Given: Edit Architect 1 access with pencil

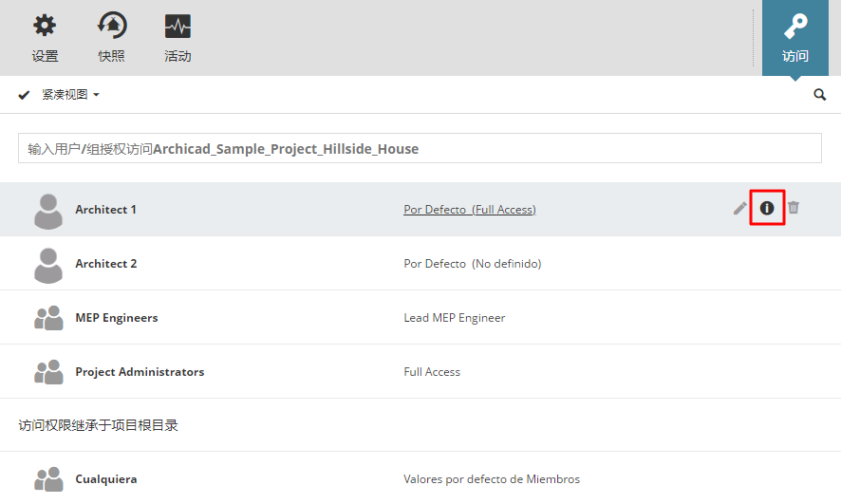Looking at the screenshot, I should [740, 208].
